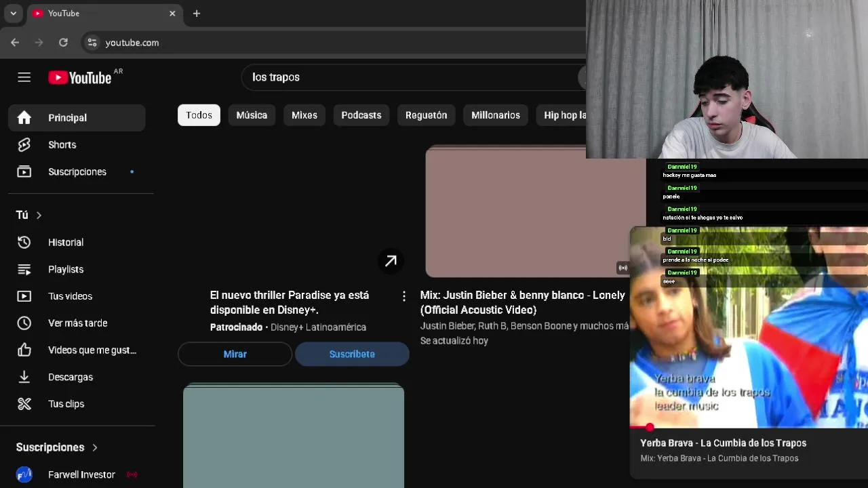Screen dimensions: 868x488
Task: Open the Shorts icon in sidebar
Action: pos(24,145)
